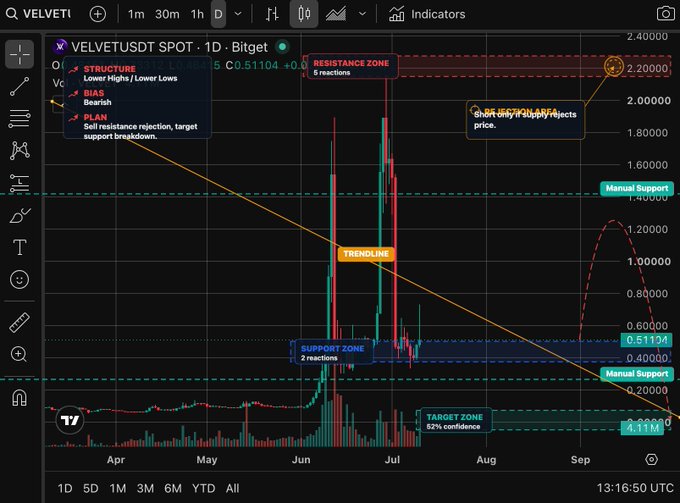Click the TradingView logo
This screenshot has width=680, height=503.
pyautogui.click(x=70, y=420)
